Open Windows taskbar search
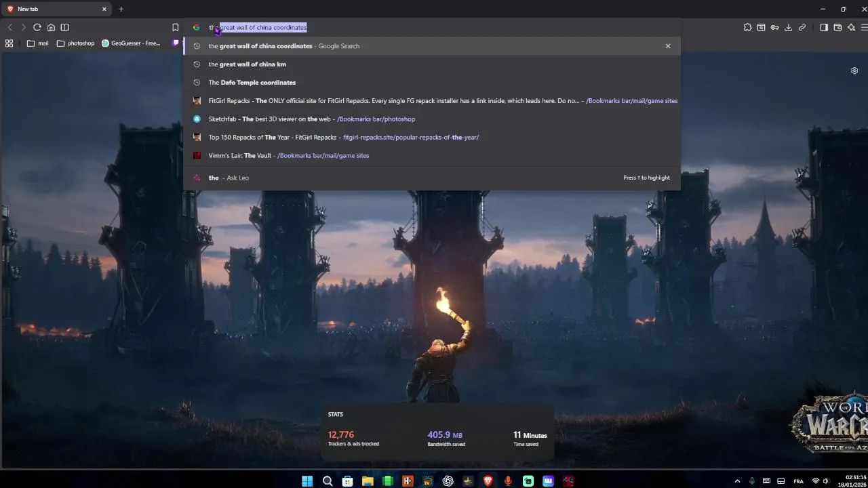The height and width of the screenshot is (488, 868). click(328, 481)
